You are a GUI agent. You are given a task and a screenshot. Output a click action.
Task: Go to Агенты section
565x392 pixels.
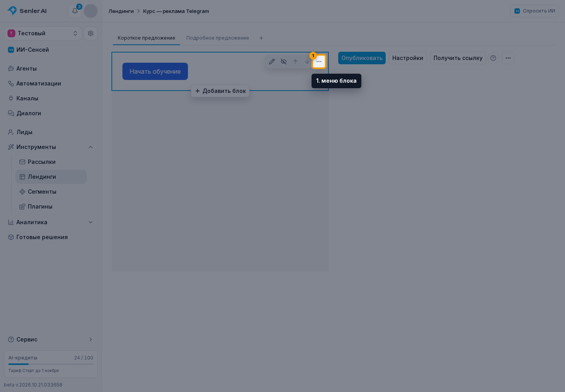point(51,69)
